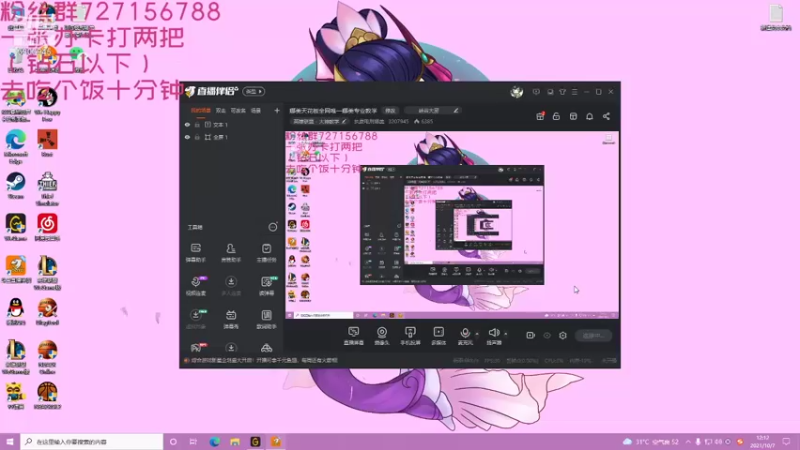
Task: Show hidden system tray icons chevron
Action: 688,441
